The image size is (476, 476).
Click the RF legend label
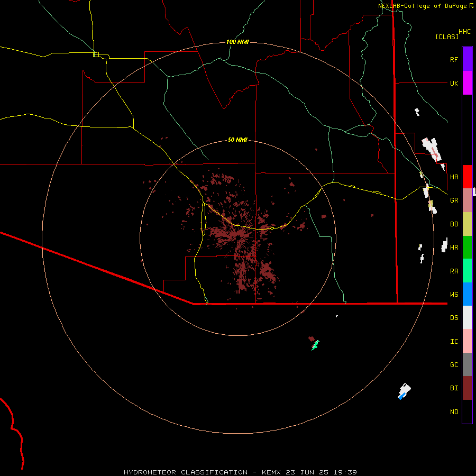point(454,59)
